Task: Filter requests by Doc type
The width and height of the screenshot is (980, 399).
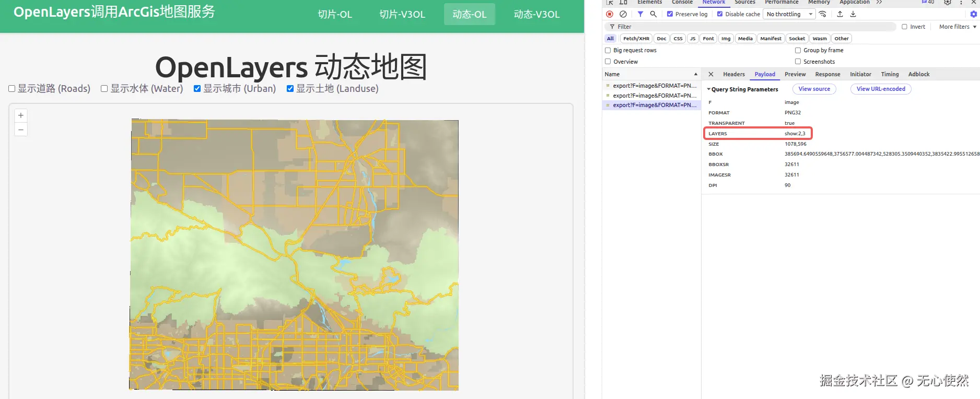Action: coord(661,39)
